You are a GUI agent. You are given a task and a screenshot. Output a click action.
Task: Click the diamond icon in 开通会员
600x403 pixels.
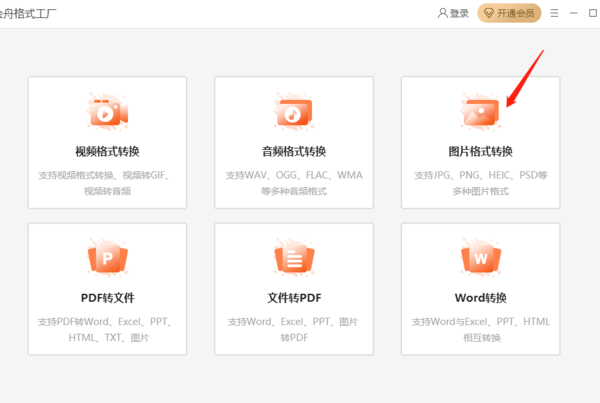490,13
